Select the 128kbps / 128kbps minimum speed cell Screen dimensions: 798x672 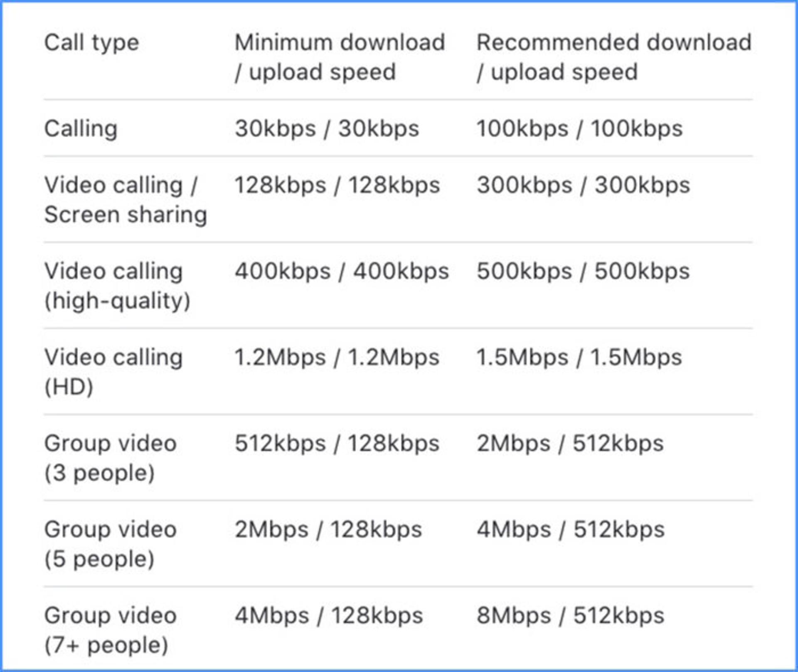tap(337, 185)
